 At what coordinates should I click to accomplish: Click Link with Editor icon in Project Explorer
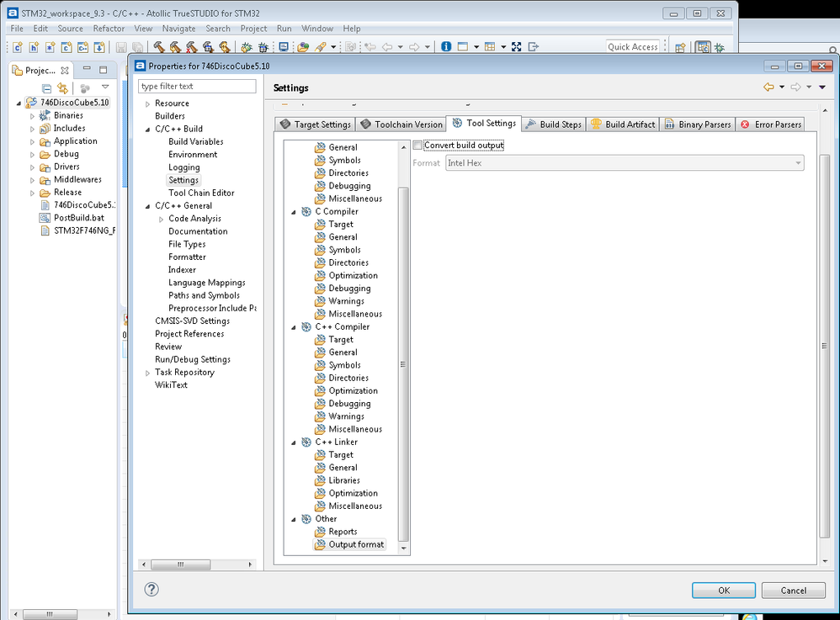coord(62,87)
